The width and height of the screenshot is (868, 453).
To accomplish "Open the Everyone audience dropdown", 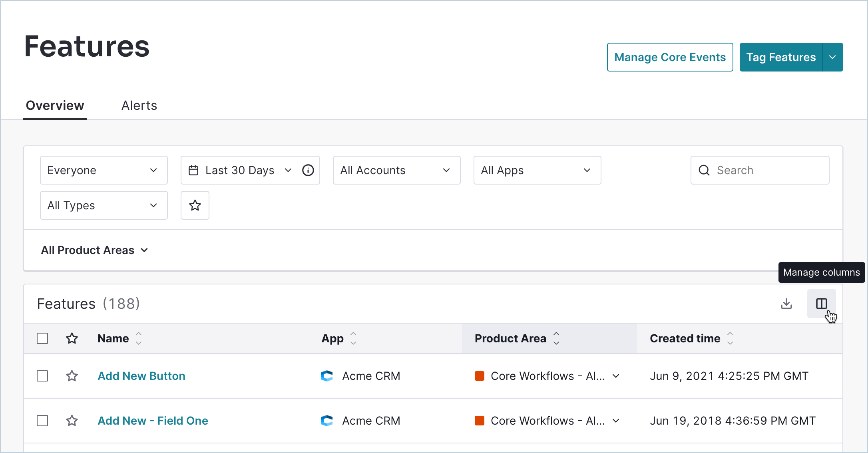I will point(104,170).
